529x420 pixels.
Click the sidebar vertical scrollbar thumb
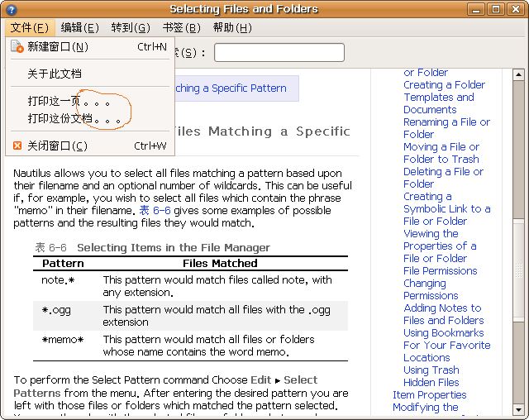518,269
